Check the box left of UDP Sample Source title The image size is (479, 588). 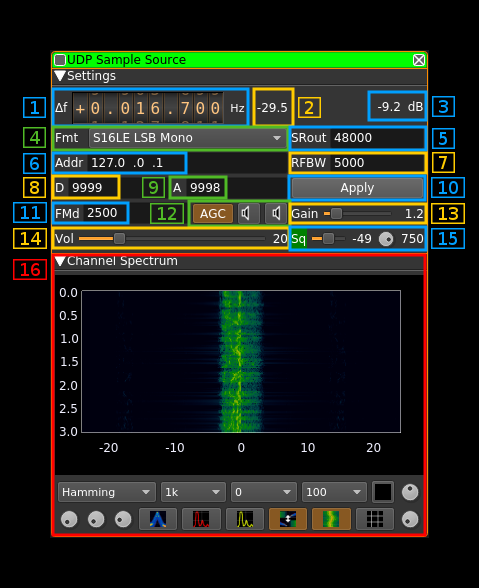60,60
